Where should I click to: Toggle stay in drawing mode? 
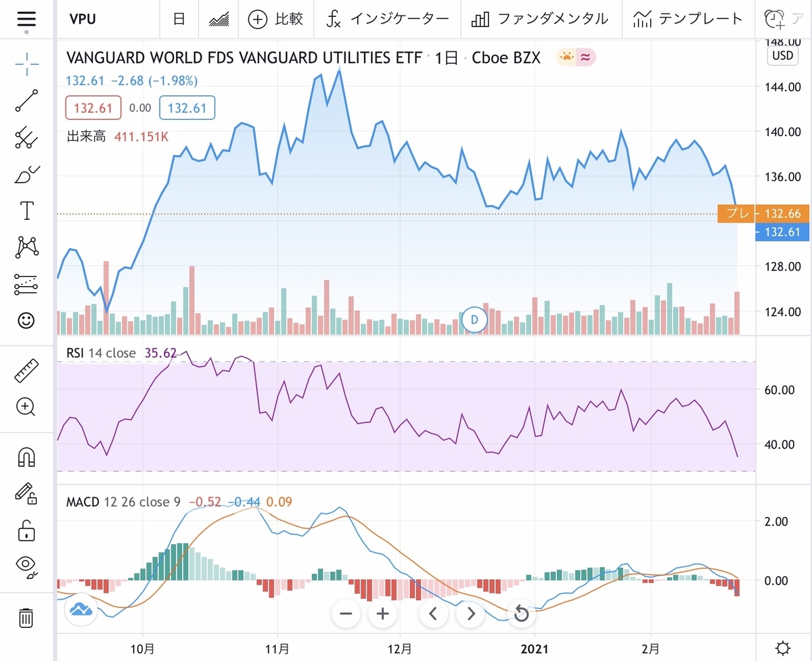click(x=26, y=493)
